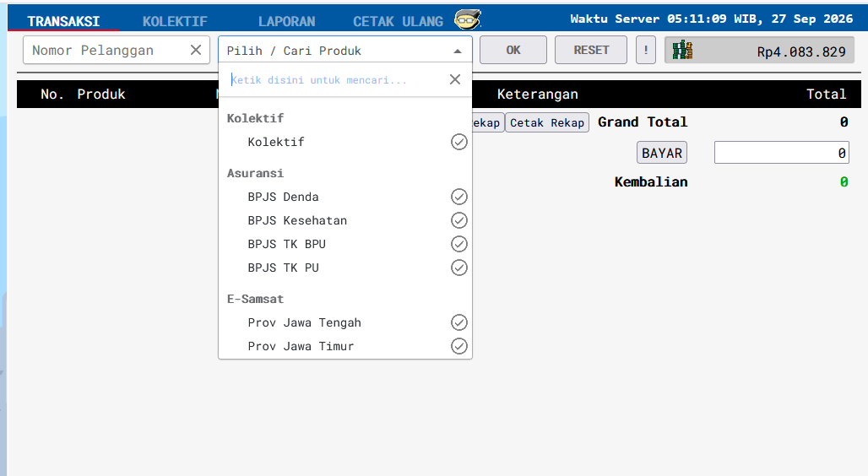This screenshot has height=476, width=868.
Task: Click the Produk column header
Action: [x=101, y=94]
